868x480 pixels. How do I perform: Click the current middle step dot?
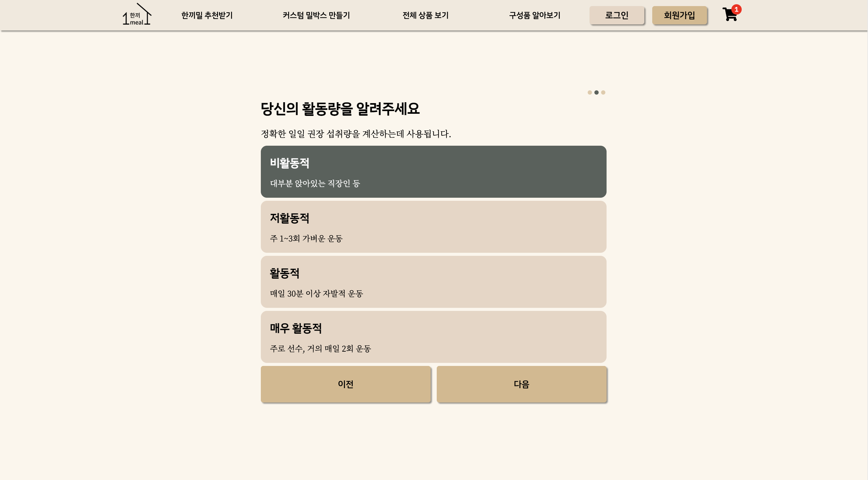click(x=597, y=92)
